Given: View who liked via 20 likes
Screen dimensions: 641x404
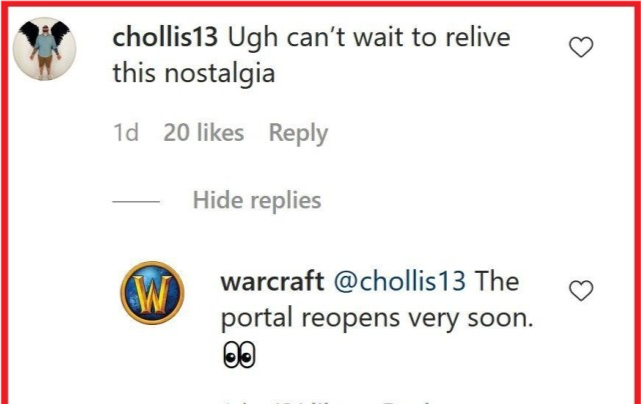Looking at the screenshot, I should (x=204, y=133).
